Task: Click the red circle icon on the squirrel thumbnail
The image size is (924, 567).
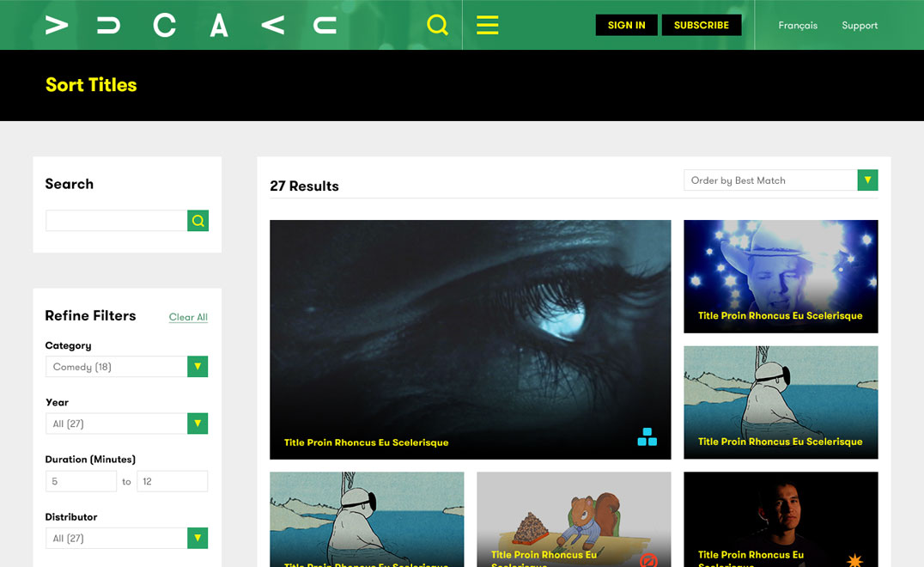Action: coord(649,560)
